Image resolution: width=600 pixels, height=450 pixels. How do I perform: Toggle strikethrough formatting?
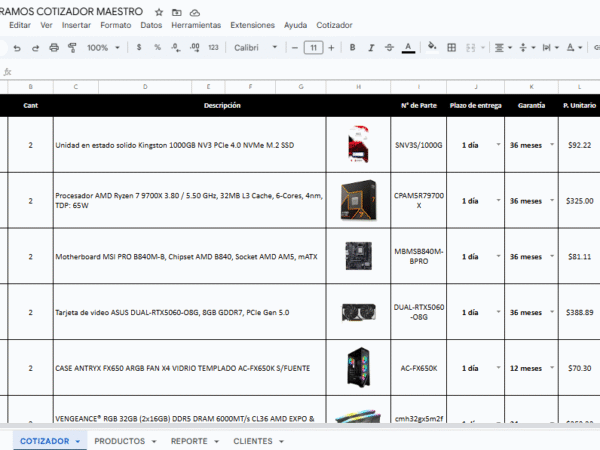pos(388,47)
